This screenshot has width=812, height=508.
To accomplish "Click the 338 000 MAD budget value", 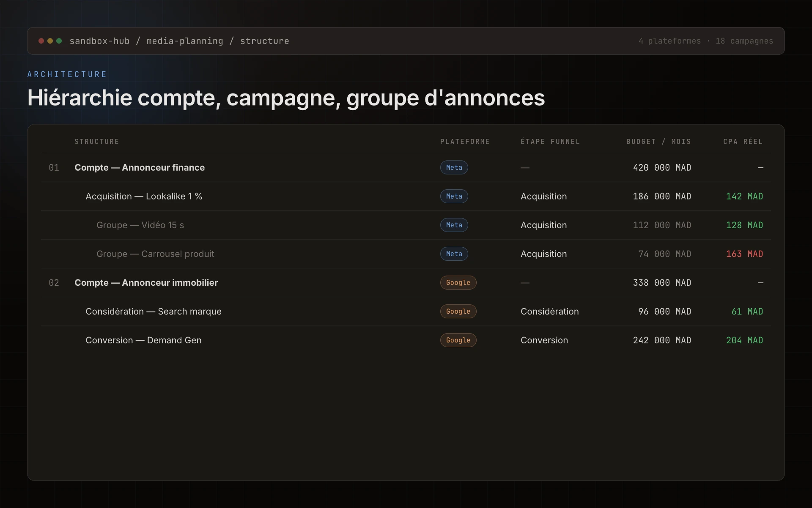I will [x=662, y=283].
